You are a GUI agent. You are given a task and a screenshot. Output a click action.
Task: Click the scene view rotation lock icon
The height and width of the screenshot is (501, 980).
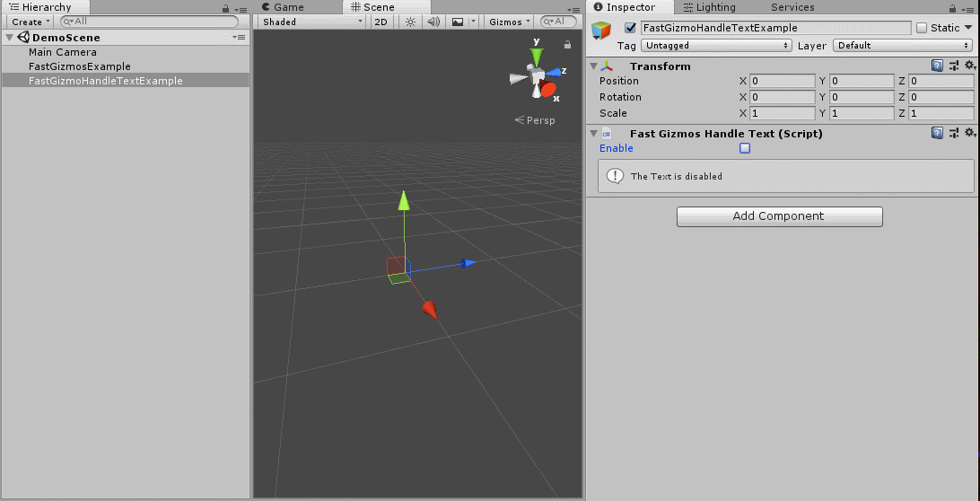point(567,44)
